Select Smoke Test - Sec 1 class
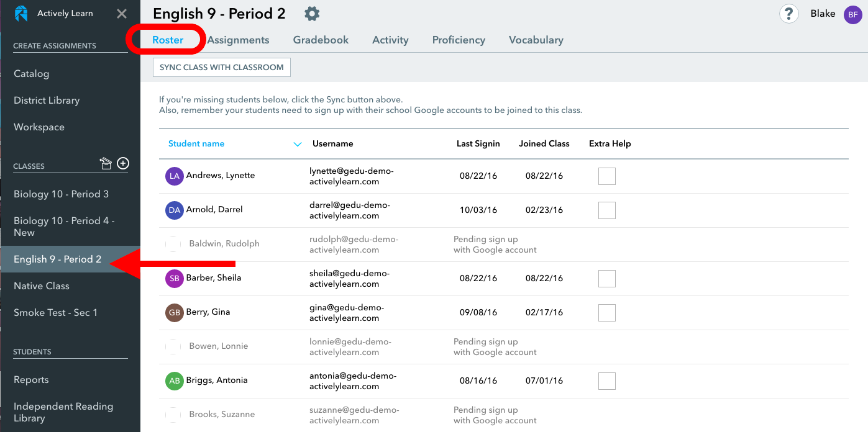This screenshot has height=432, width=868. coord(56,312)
